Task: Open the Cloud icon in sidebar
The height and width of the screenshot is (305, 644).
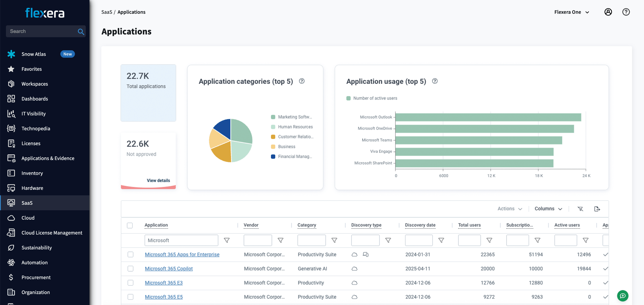Action: click(x=11, y=218)
